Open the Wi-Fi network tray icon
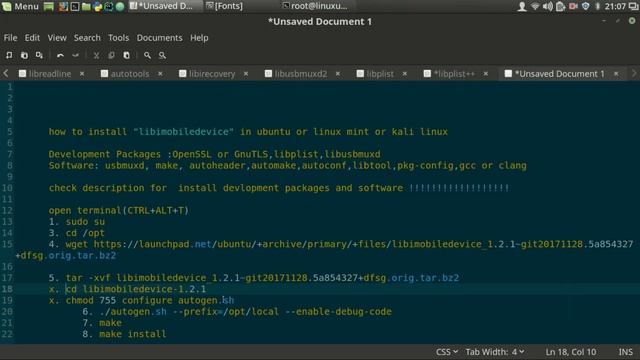The width and height of the screenshot is (640, 360). 535,6
